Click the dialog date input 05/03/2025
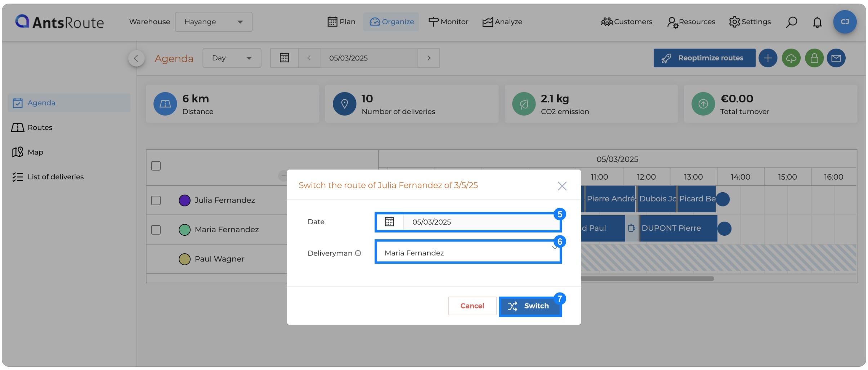Viewport: 868px width, 370px height. coord(482,222)
